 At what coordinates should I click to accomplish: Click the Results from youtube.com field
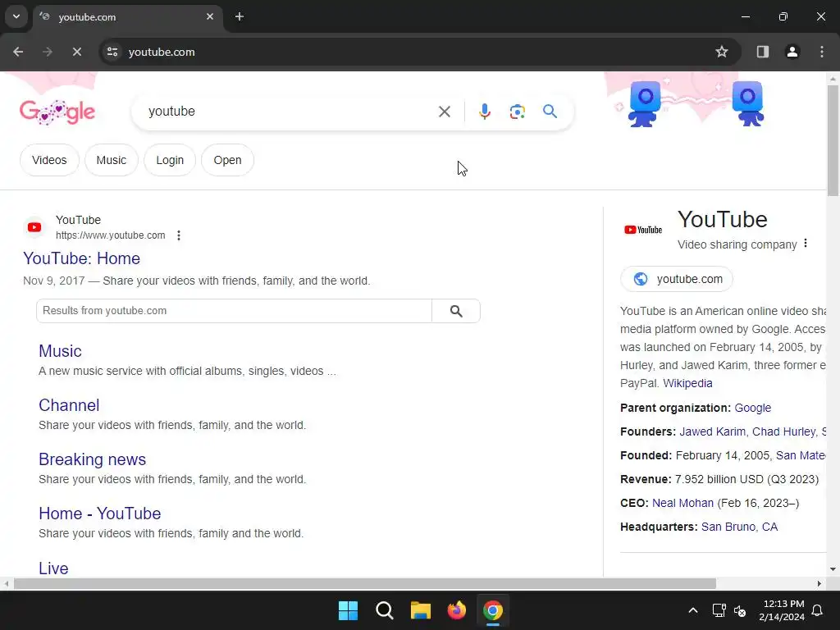(x=234, y=311)
